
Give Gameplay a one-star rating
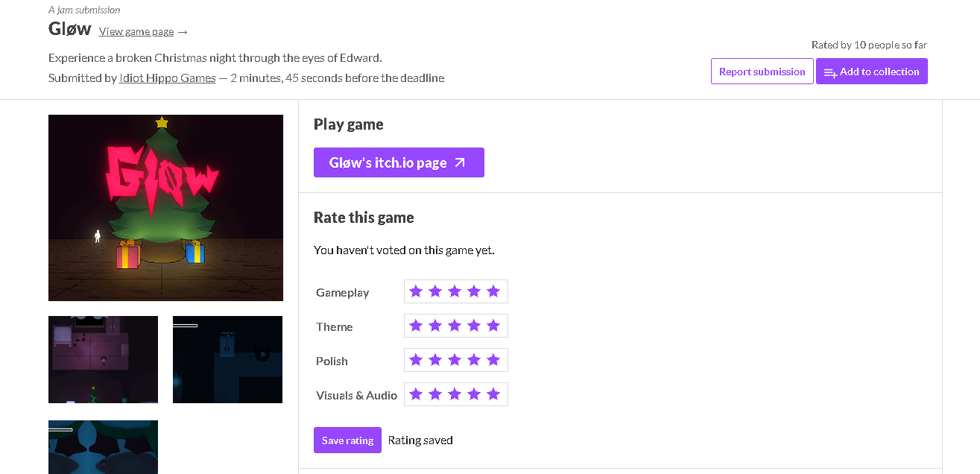[x=416, y=291]
